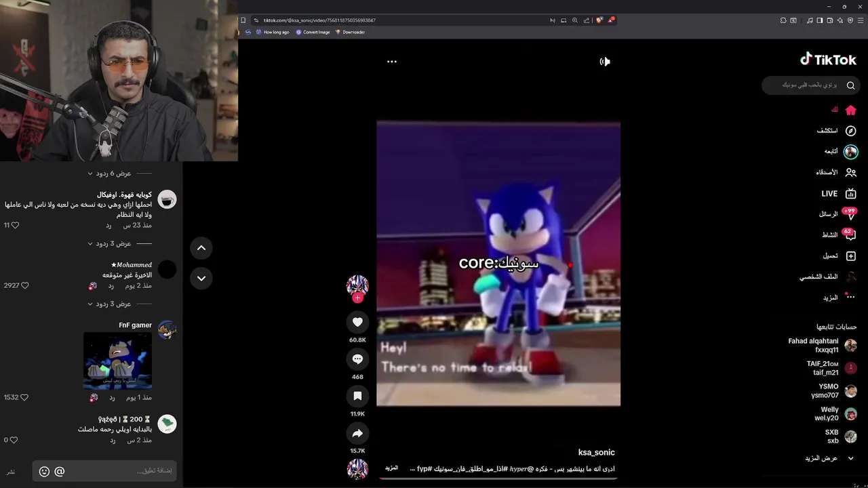Open FnF gamer's Sonic image attachment

coord(117,361)
